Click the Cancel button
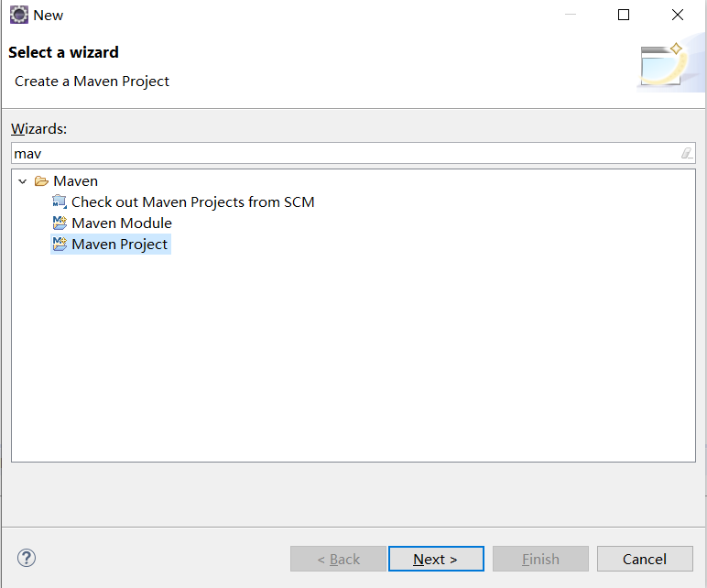The height and width of the screenshot is (588, 707). [x=645, y=559]
